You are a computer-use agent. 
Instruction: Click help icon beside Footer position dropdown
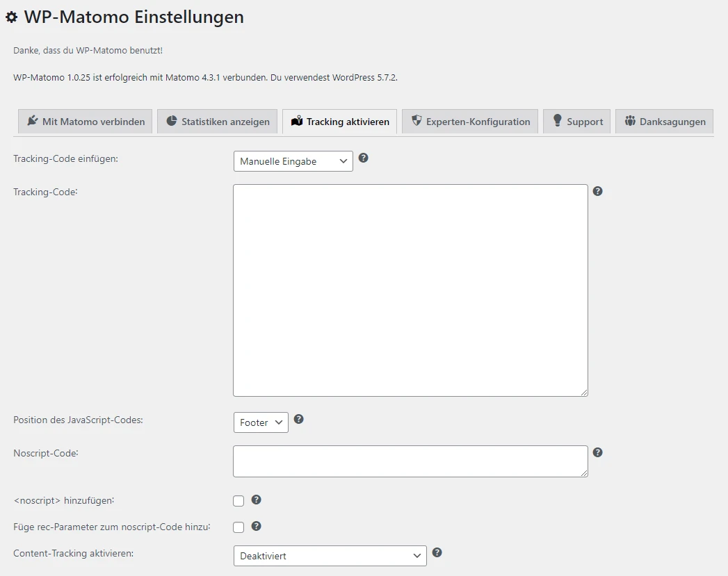(299, 419)
